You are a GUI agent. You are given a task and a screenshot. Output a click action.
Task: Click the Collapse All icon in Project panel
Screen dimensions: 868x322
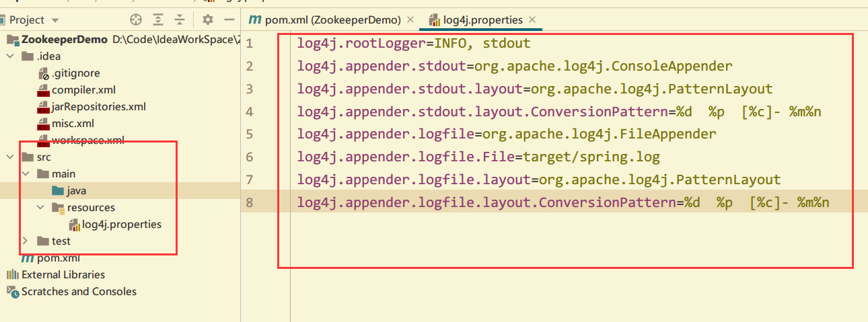pos(180,19)
